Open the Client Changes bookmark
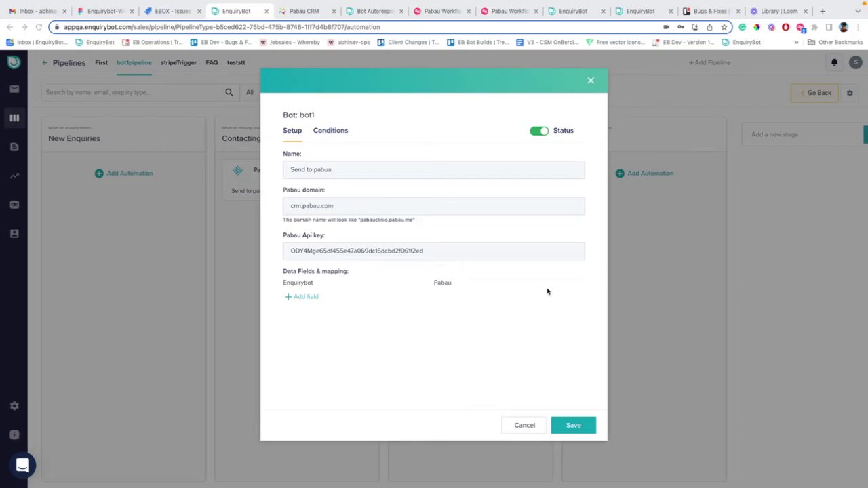Image resolution: width=868 pixels, height=488 pixels. (x=409, y=42)
